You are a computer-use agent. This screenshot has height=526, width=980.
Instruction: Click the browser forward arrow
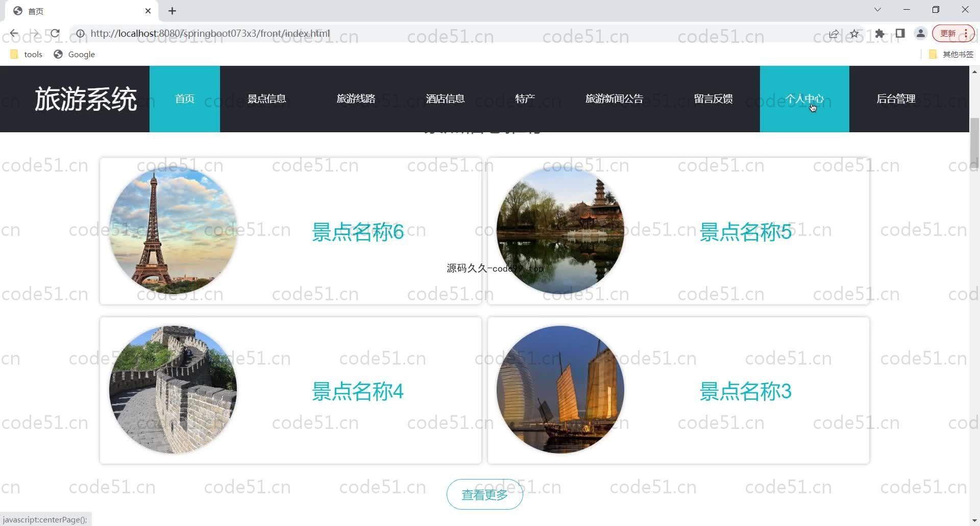tap(34, 34)
